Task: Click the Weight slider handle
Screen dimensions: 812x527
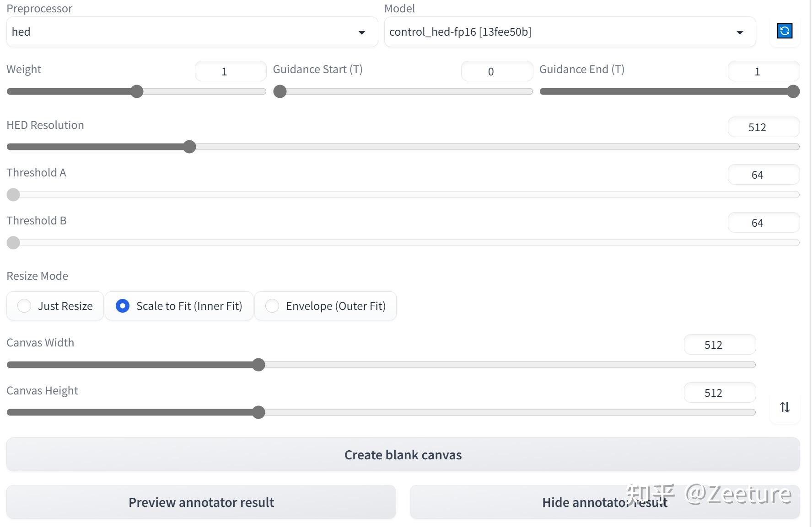Action: tap(137, 91)
